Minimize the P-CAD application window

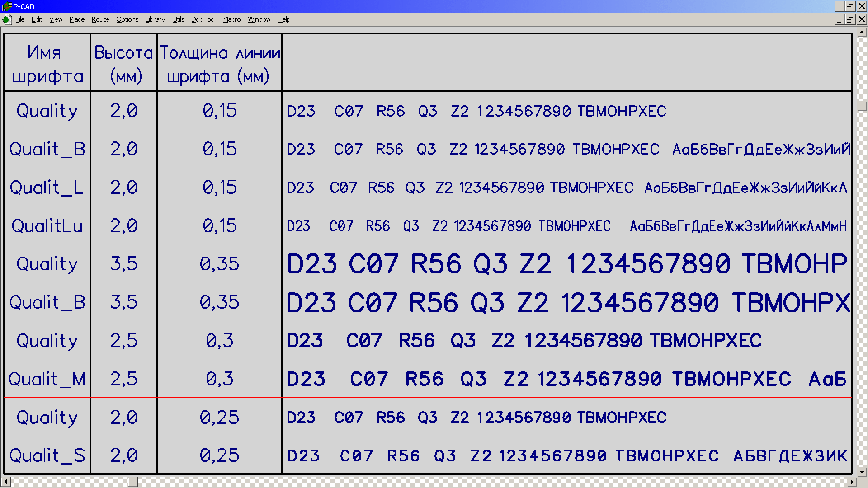(x=839, y=6)
